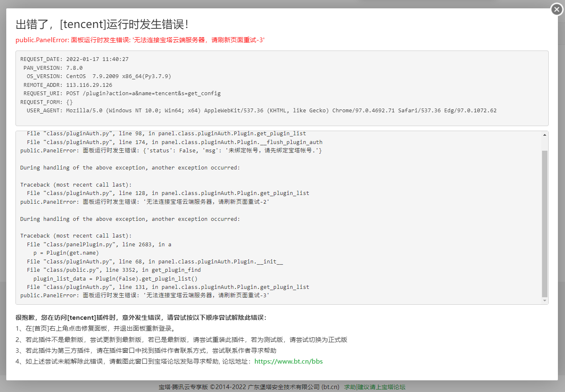Image resolution: width=565 pixels, height=392 pixels.
Task: Open the https://www.bt.cn/bbs forum link
Action: point(288,362)
